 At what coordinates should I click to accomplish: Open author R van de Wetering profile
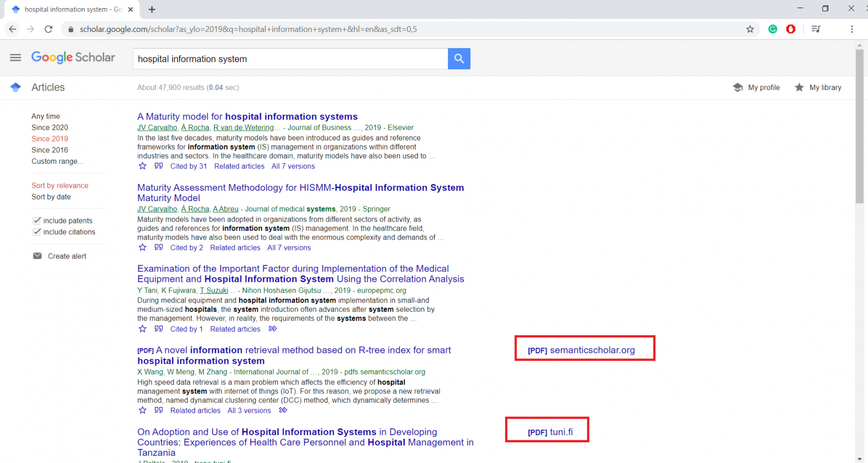tap(244, 127)
